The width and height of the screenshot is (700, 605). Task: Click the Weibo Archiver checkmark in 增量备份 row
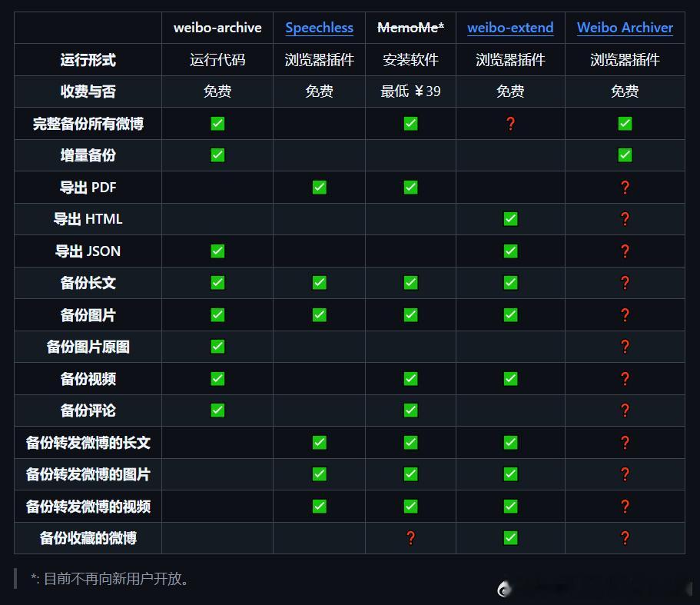[625, 155]
